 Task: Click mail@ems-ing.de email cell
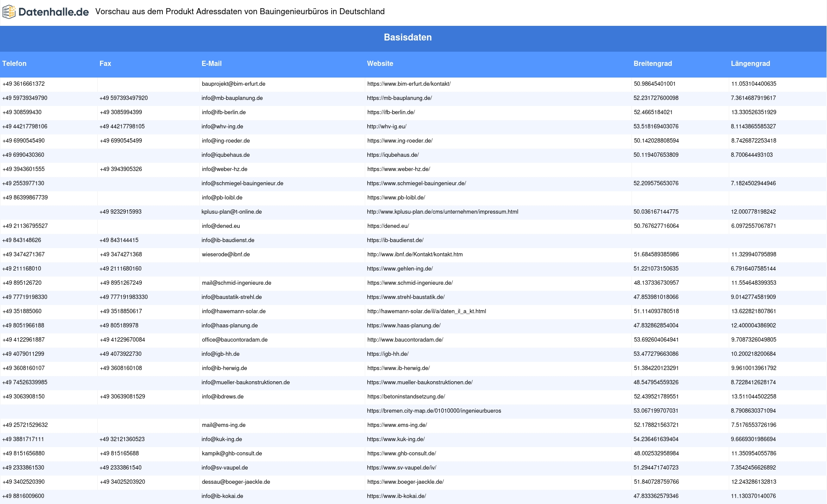coord(224,425)
